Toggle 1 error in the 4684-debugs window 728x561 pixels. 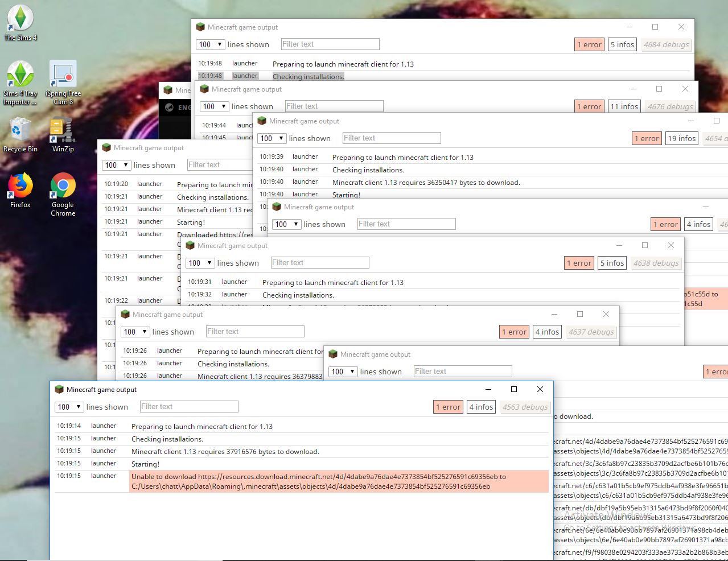click(x=589, y=44)
